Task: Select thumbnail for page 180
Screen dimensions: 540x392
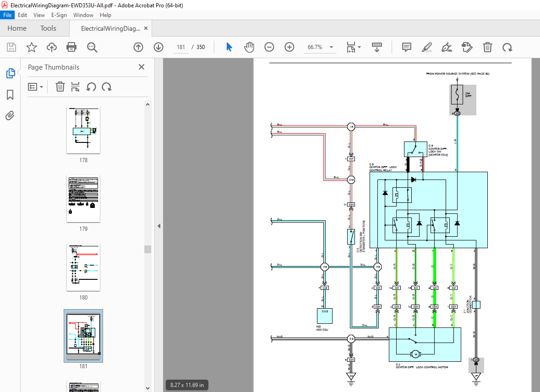Action: [x=83, y=267]
